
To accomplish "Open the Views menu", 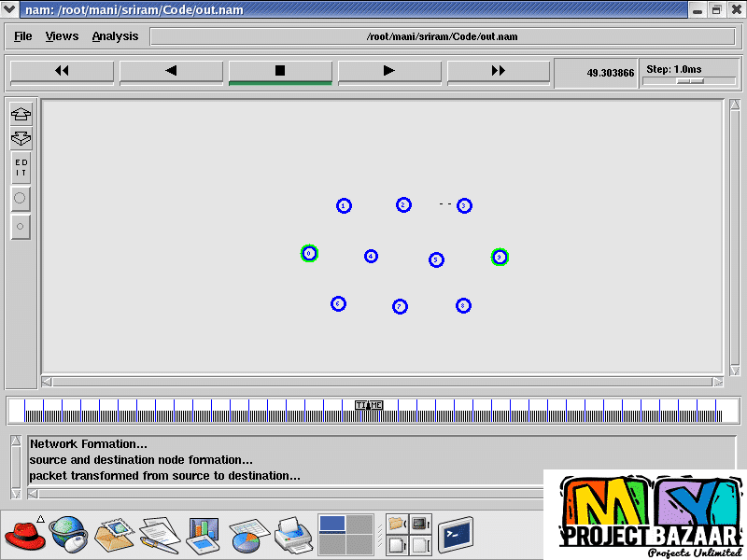I will coord(63,36).
